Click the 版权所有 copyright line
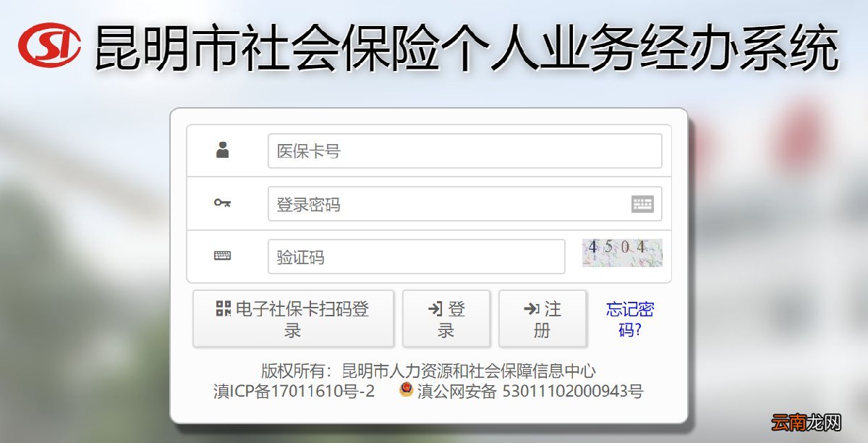868x443 pixels. (428, 371)
